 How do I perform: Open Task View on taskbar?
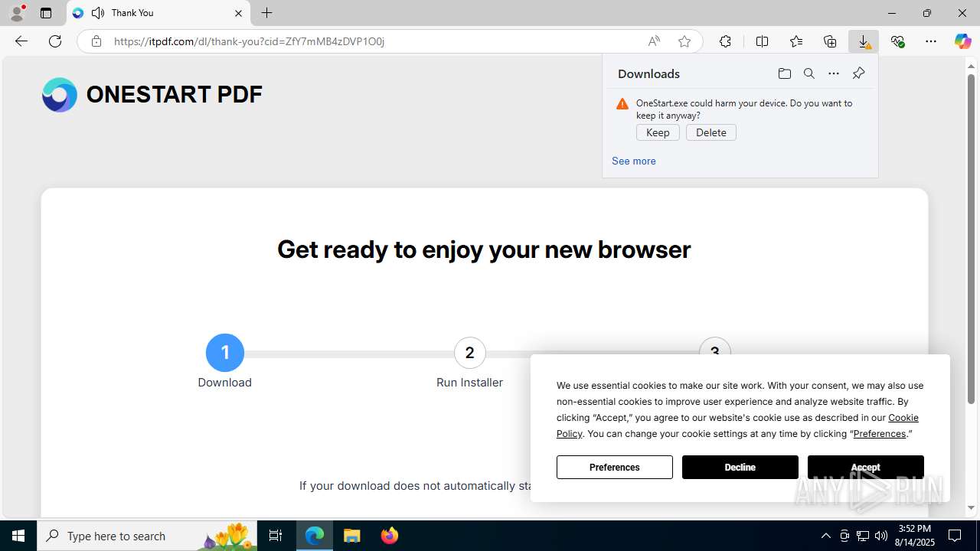(x=276, y=536)
